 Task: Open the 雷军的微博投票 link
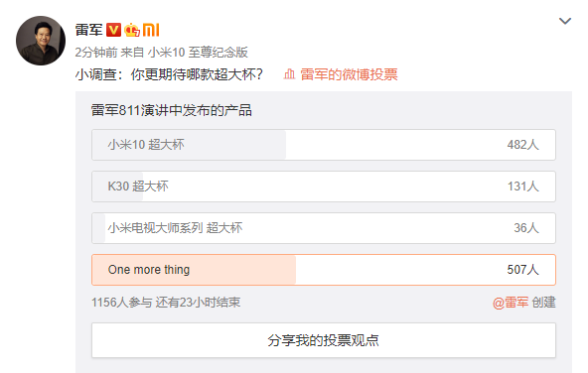[349, 74]
